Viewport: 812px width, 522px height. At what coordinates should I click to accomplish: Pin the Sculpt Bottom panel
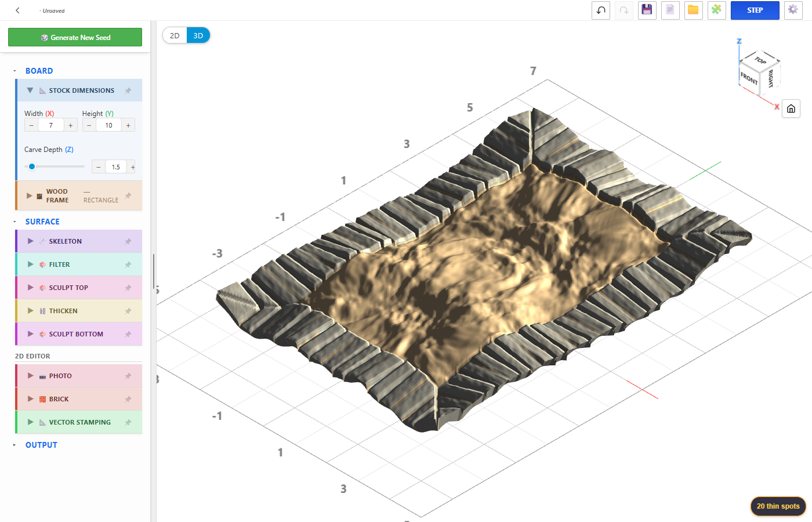128,334
